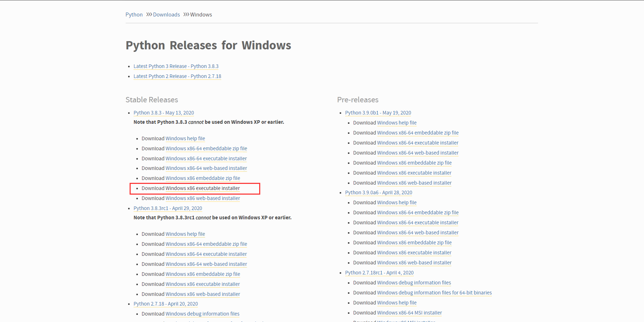Download Windows debug information files for 64-bit binaries
Viewport: 644px width, 322px height.
coord(434,293)
